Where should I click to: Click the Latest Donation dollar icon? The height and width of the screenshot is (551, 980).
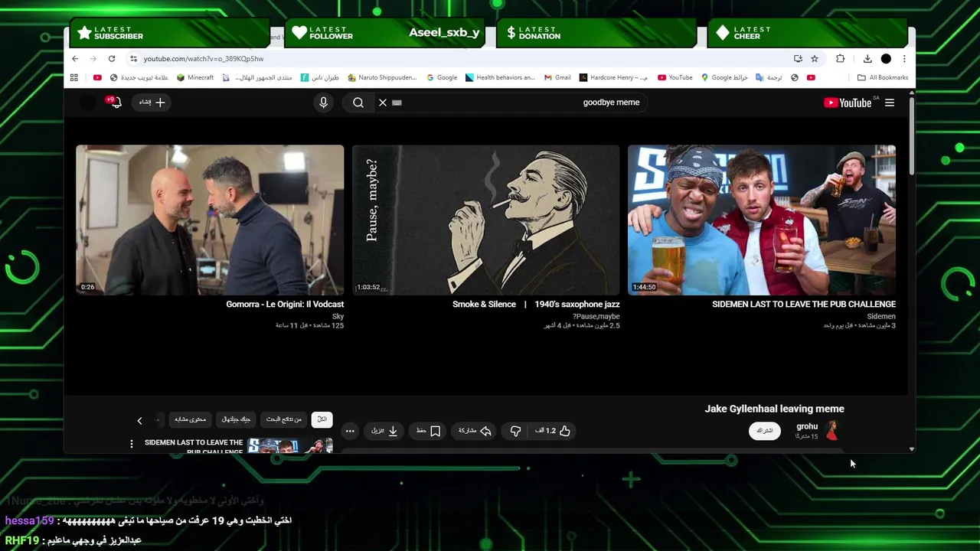[x=511, y=33]
